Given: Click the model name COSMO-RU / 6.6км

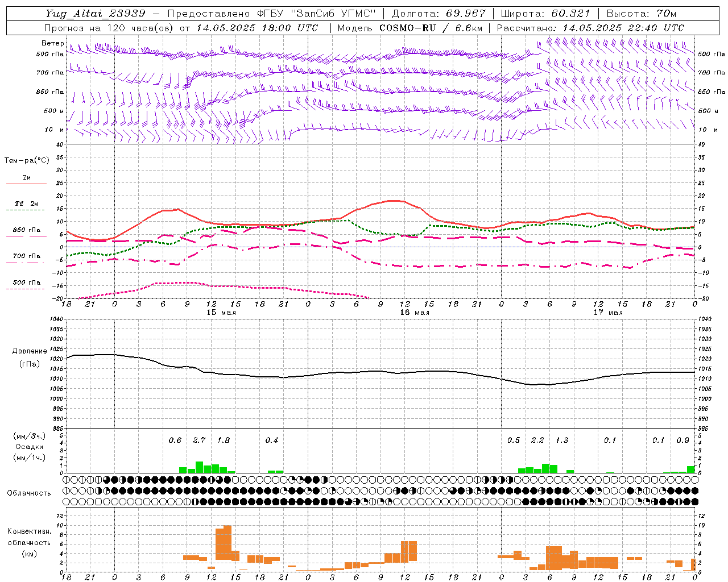Looking at the screenshot, I should (x=431, y=28).
